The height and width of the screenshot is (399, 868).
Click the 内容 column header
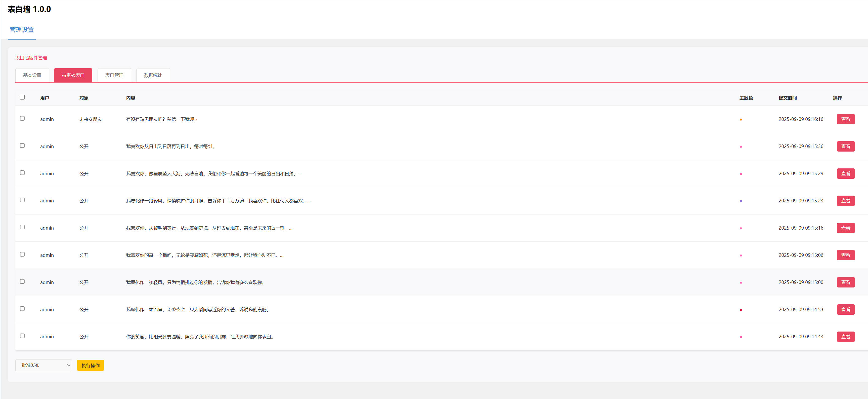(131, 98)
